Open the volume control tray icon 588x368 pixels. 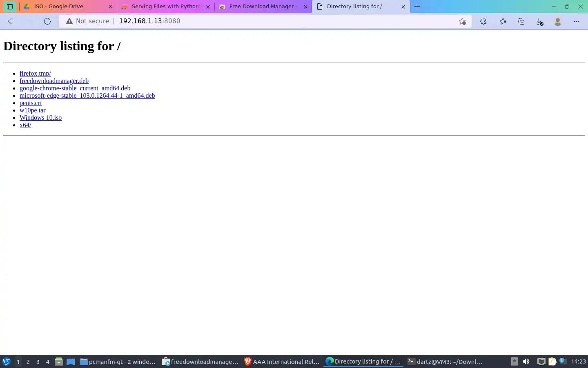point(526,361)
